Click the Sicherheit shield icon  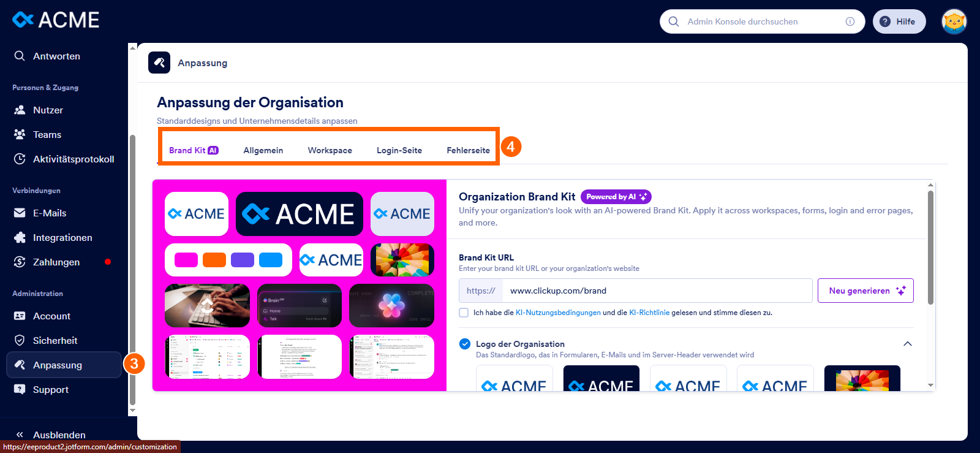coord(20,340)
